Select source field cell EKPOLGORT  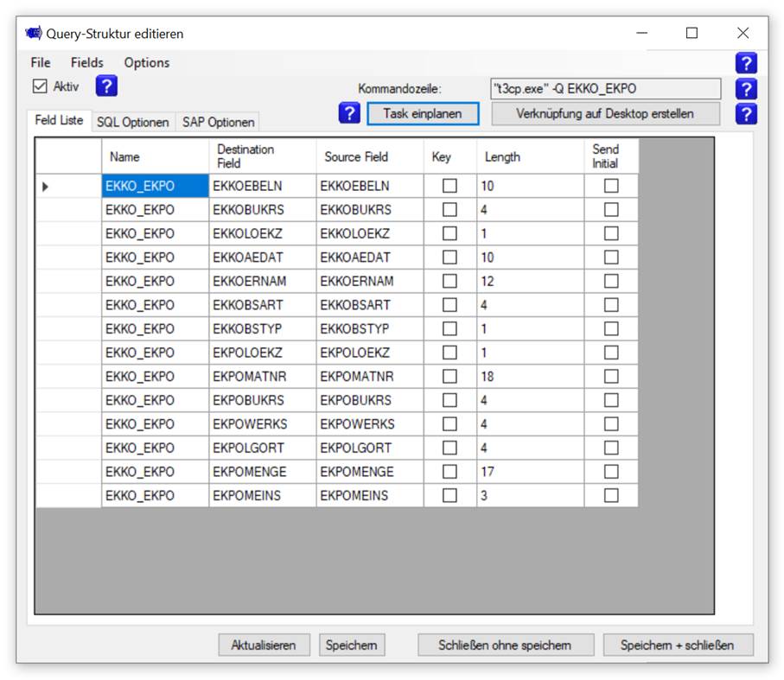click(370, 448)
